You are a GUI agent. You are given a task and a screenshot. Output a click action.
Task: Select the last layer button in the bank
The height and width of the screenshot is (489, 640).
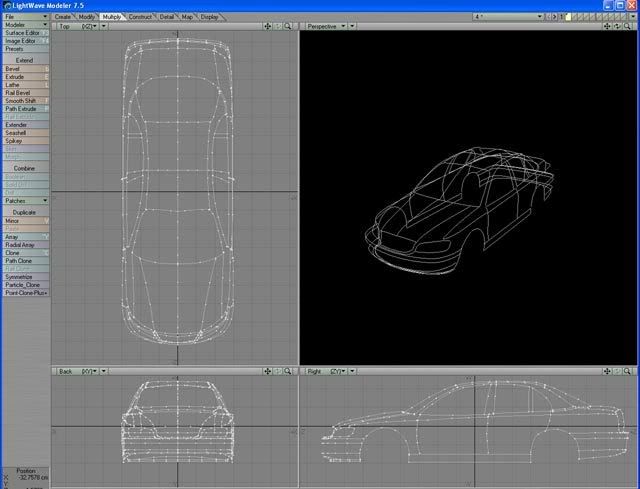pos(624,17)
